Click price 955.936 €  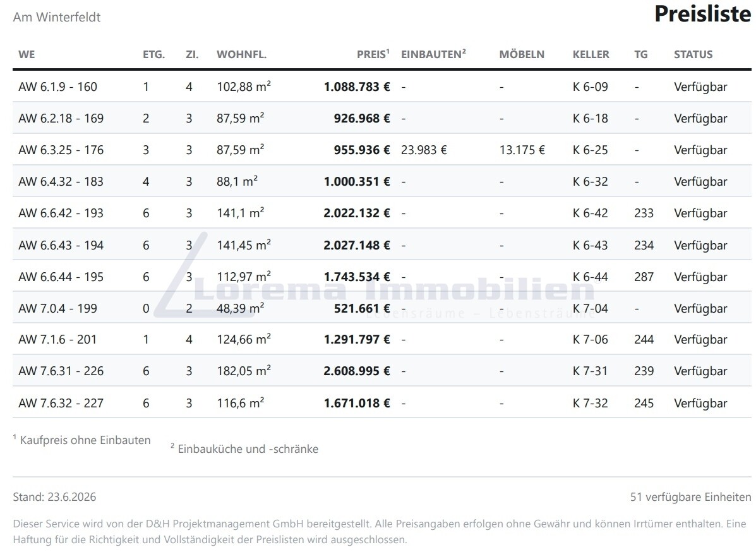pos(362,150)
